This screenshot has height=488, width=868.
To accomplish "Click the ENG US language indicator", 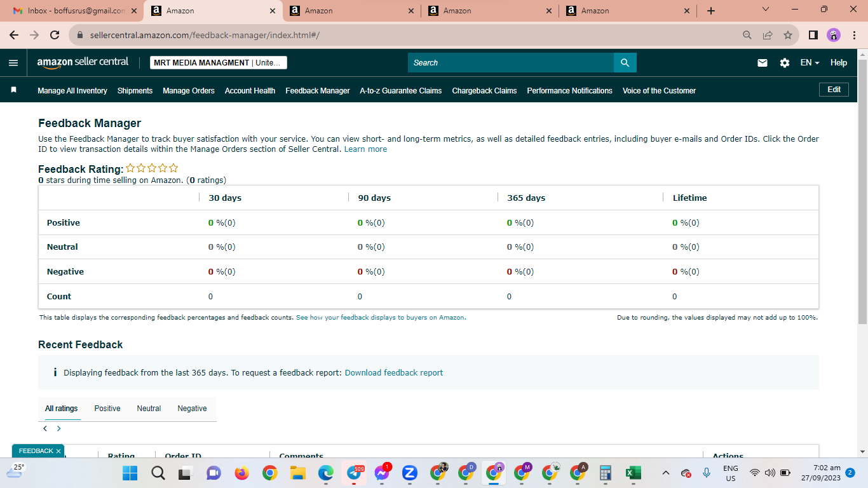I will (x=731, y=473).
